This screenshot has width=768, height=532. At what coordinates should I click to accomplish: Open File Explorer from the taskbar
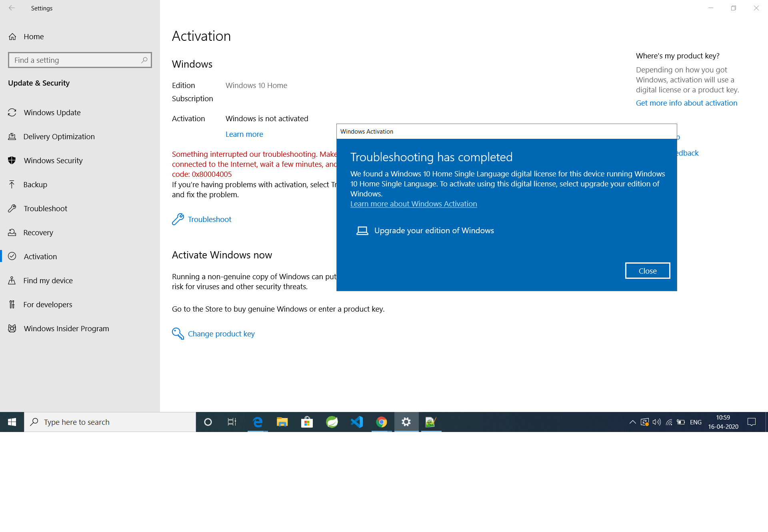282,422
